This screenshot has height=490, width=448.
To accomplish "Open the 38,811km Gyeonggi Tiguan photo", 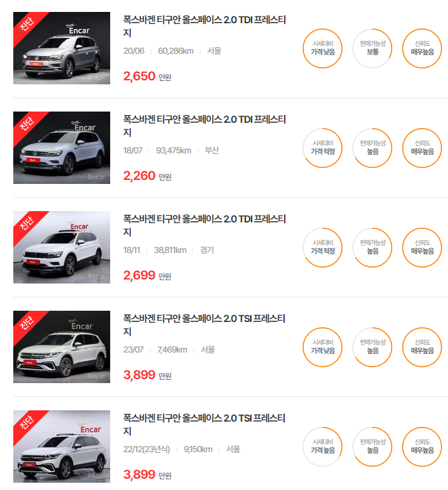I will coord(62,247).
